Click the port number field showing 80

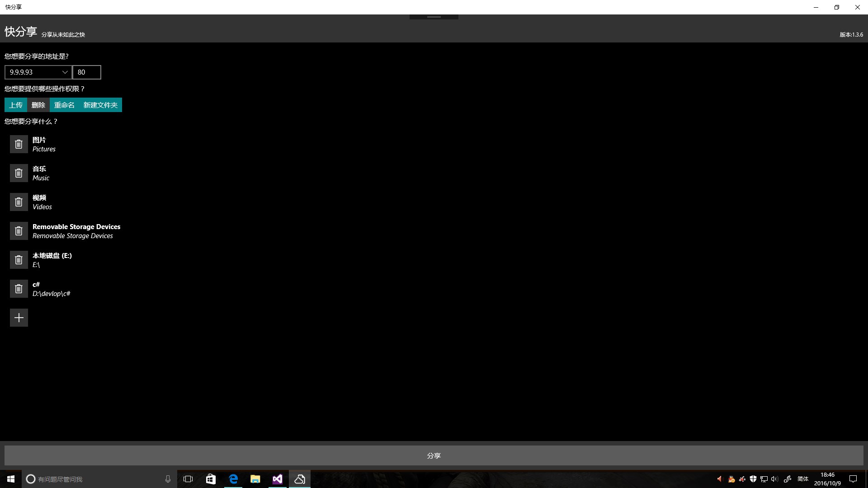pos(86,72)
